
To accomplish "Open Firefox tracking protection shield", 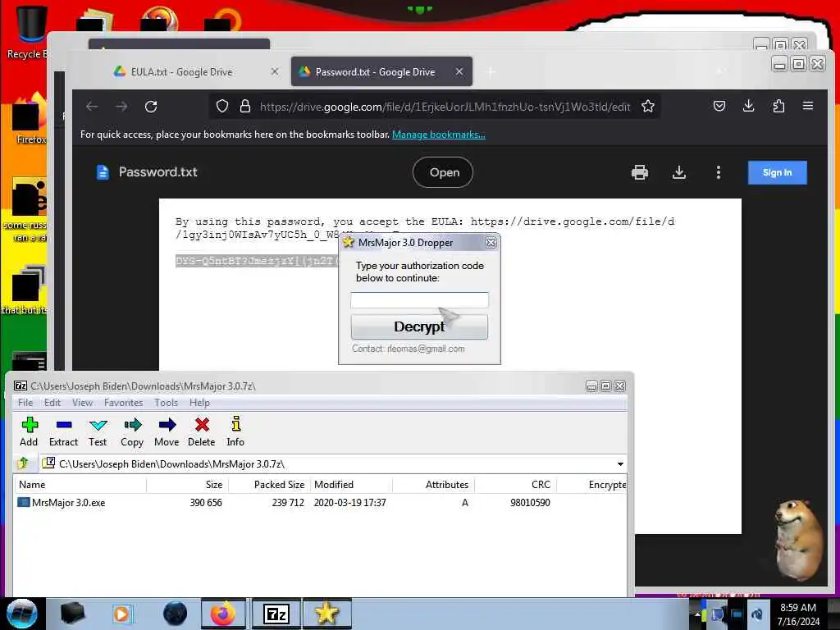I will [x=222, y=106].
